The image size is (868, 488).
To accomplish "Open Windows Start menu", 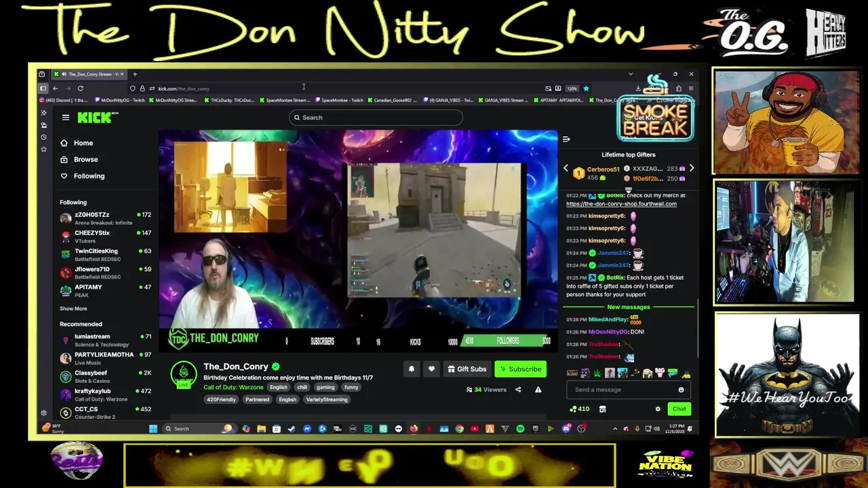I will [153, 429].
